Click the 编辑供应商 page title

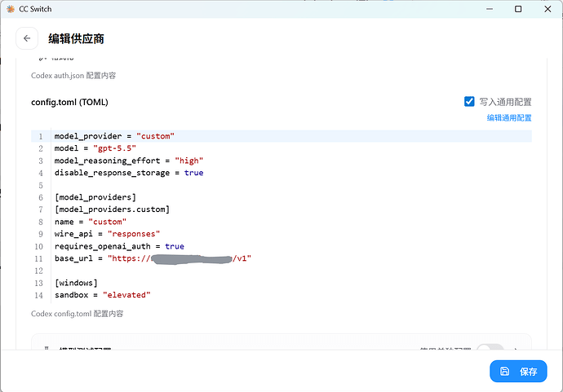click(x=76, y=39)
